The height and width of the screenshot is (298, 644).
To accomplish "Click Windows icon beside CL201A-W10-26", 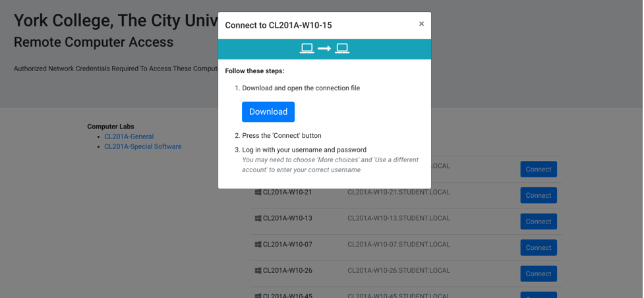I will pos(258,271).
